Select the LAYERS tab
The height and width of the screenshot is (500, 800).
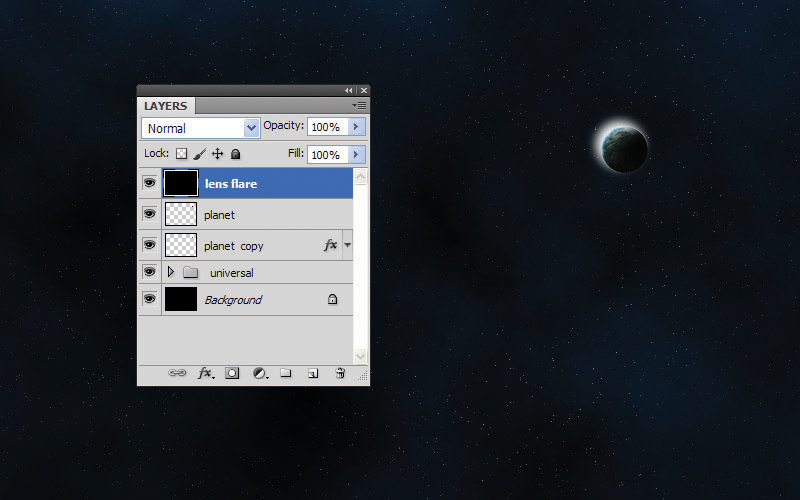pos(165,106)
